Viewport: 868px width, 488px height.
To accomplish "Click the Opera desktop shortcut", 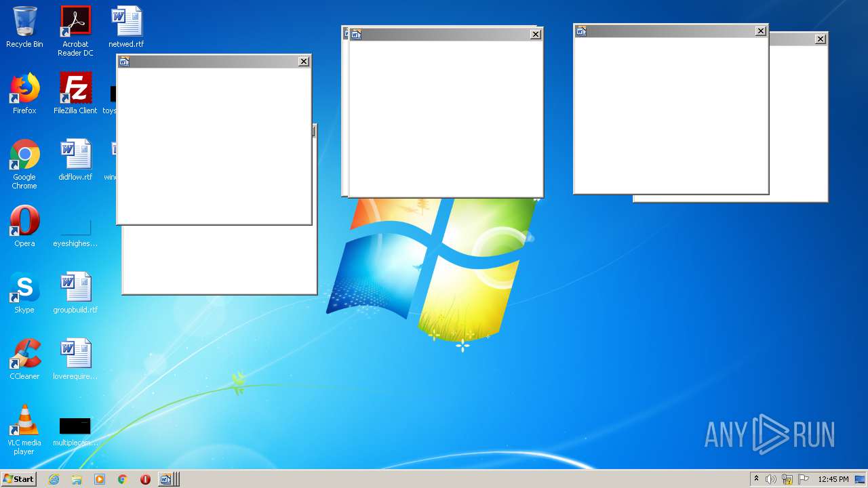I will click(24, 226).
